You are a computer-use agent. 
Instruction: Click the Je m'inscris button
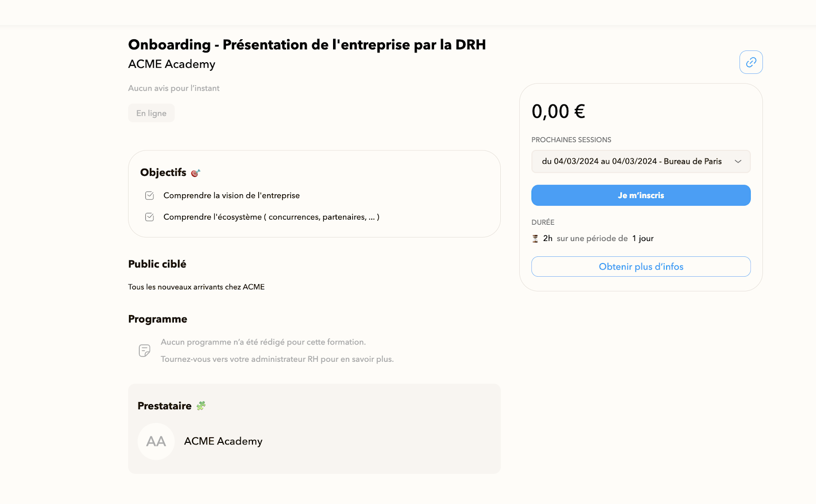(x=641, y=195)
